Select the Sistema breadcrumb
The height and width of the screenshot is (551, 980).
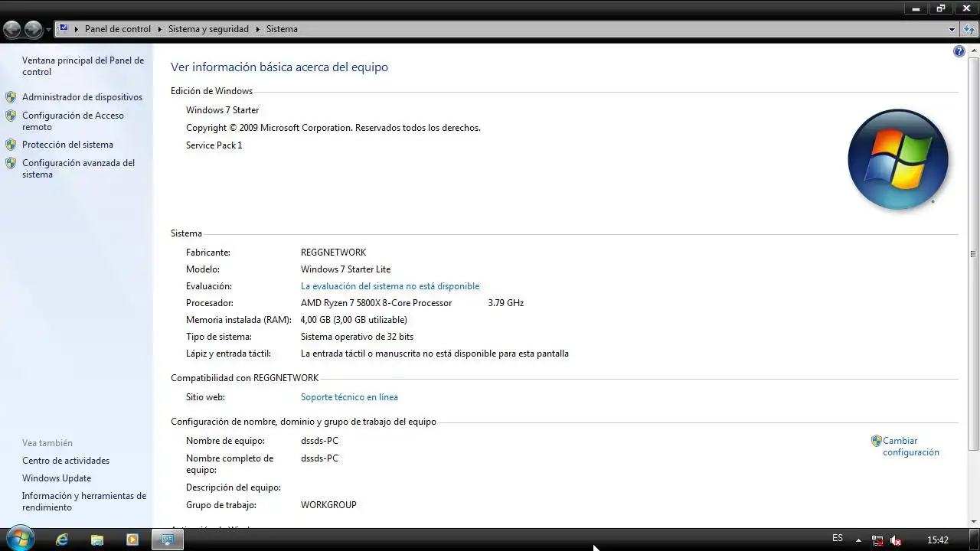tap(282, 29)
